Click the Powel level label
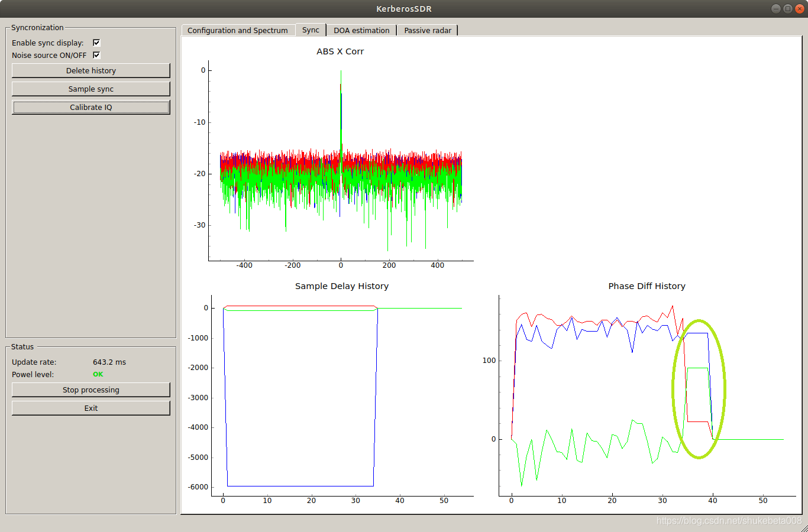 (x=33, y=374)
